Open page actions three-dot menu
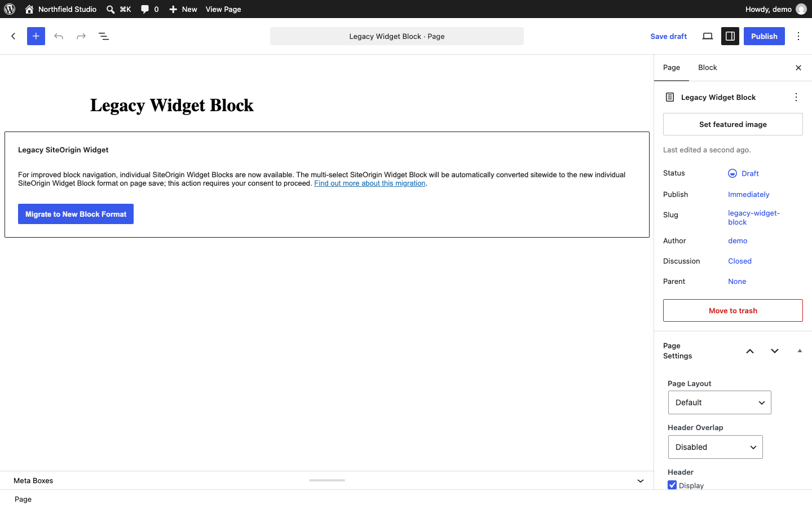This screenshot has width=812, height=508. click(x=796, y=97)
